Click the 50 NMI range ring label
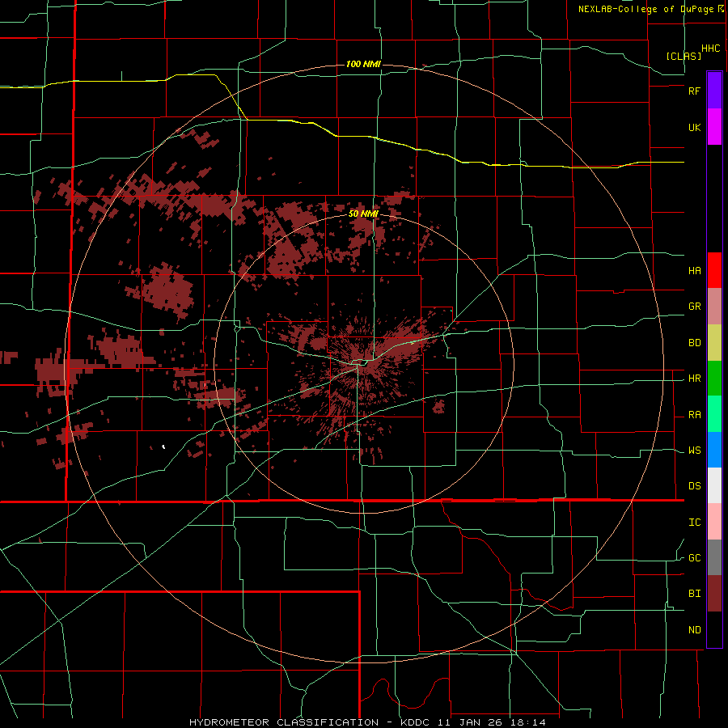This screenshot has height=728, width=728. tap(363, 214)
